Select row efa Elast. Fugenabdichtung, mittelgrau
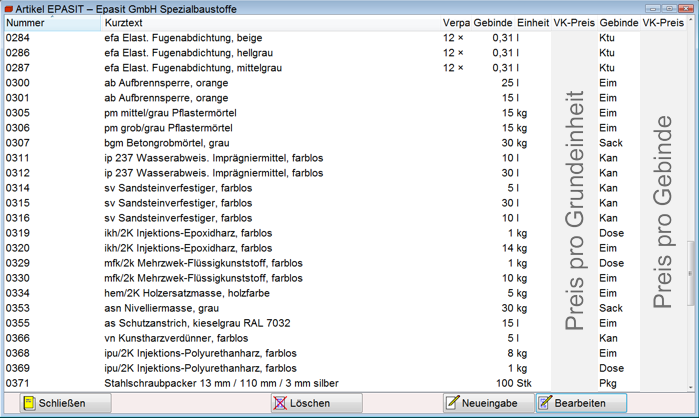The width and height of the screenshot is (699, 418). 345,68
